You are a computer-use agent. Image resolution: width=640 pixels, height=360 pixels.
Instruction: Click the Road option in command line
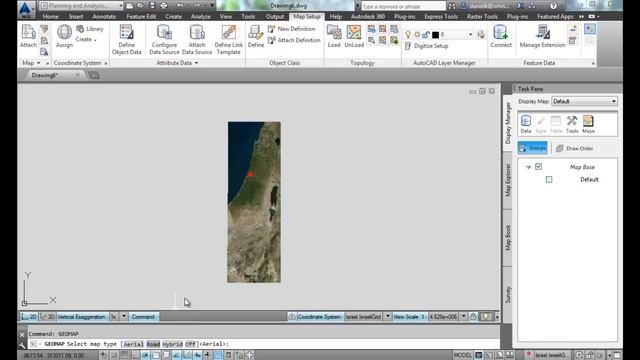pos(153,344)
